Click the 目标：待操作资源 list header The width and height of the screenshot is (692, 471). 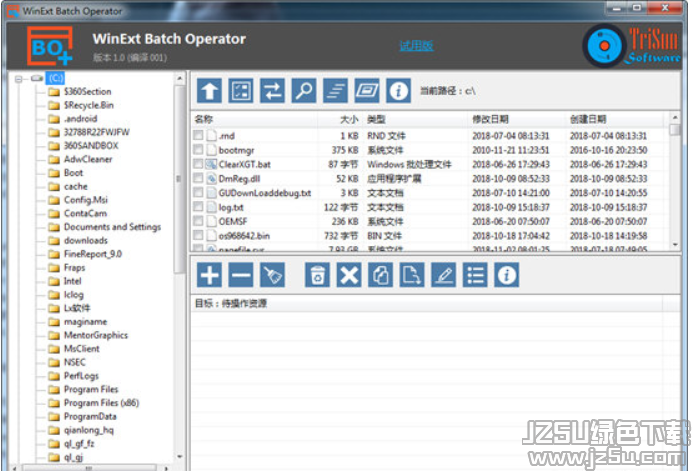coord(231,303)
